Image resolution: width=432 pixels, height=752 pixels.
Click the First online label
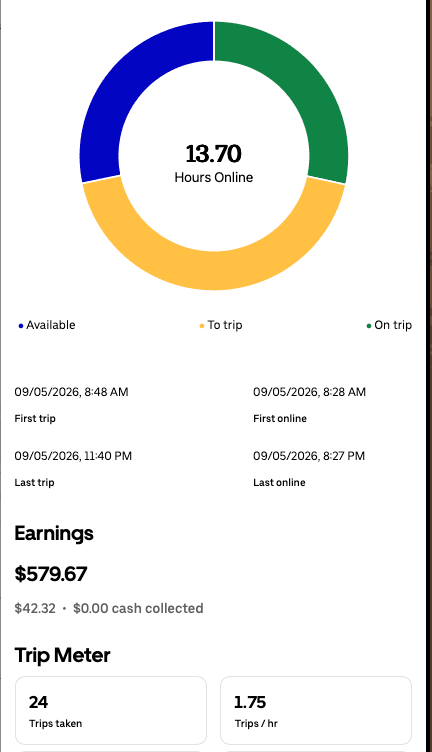[x=280, y=418]
